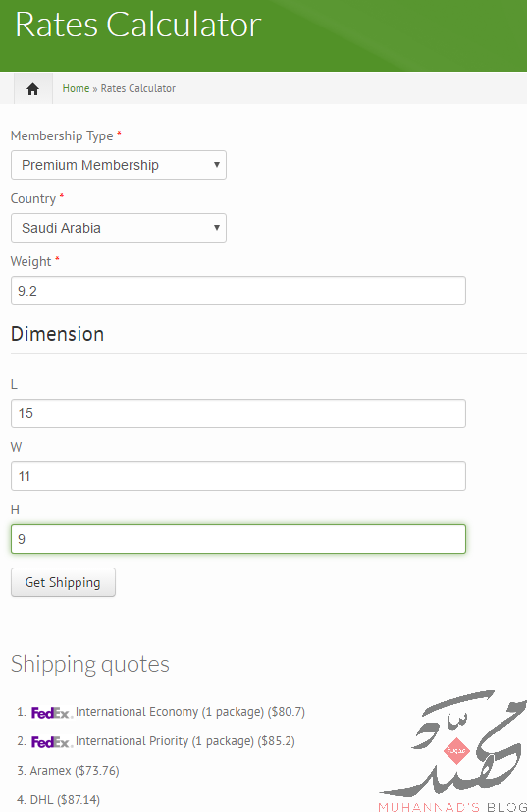Click the Rates Calculator page title
The image size is (527, 812).
pyautogui.click(x=138, y=25)
